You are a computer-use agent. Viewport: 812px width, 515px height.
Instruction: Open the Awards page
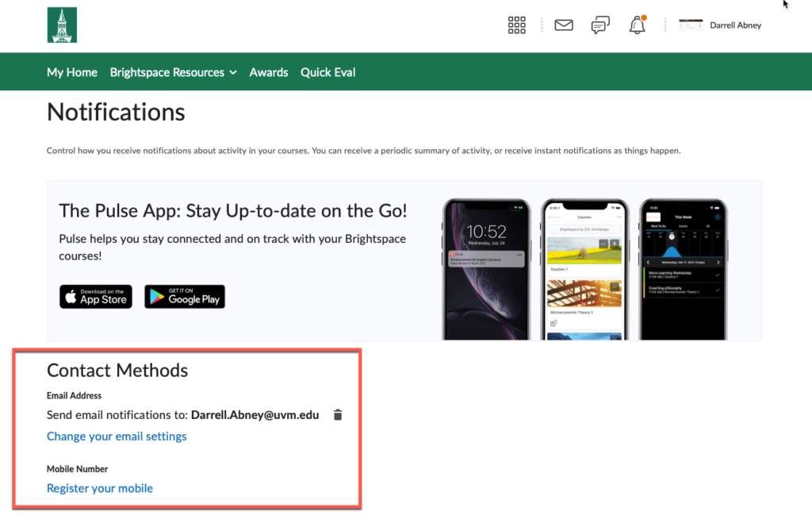(268, 71)
